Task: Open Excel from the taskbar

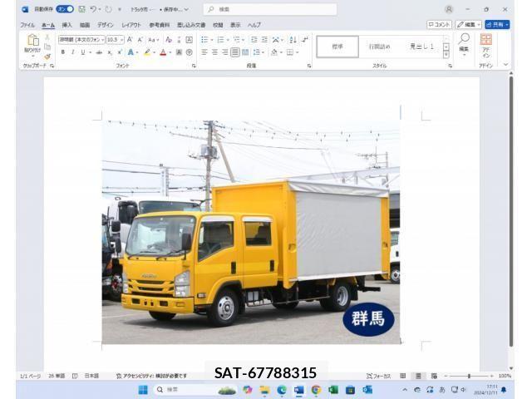Action: [x=333, y=390]
